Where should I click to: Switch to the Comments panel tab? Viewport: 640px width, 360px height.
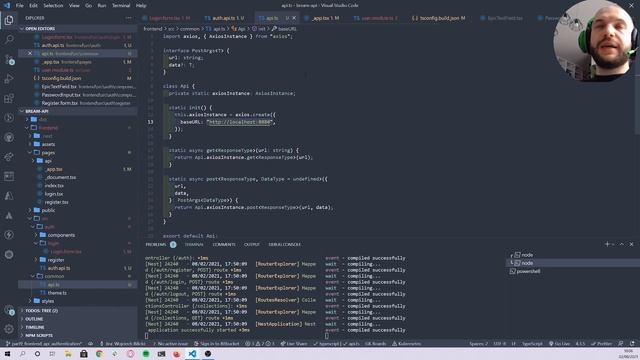(224, 244)
